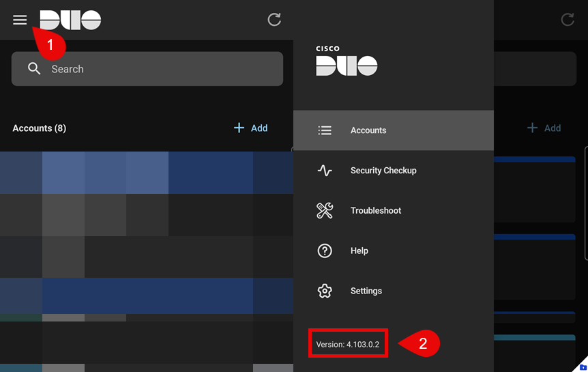Screen dimensions: 588x372
Task: Click the Troubleshoot wrench and screwdriver icon
Action: click(x=325, y=211)
